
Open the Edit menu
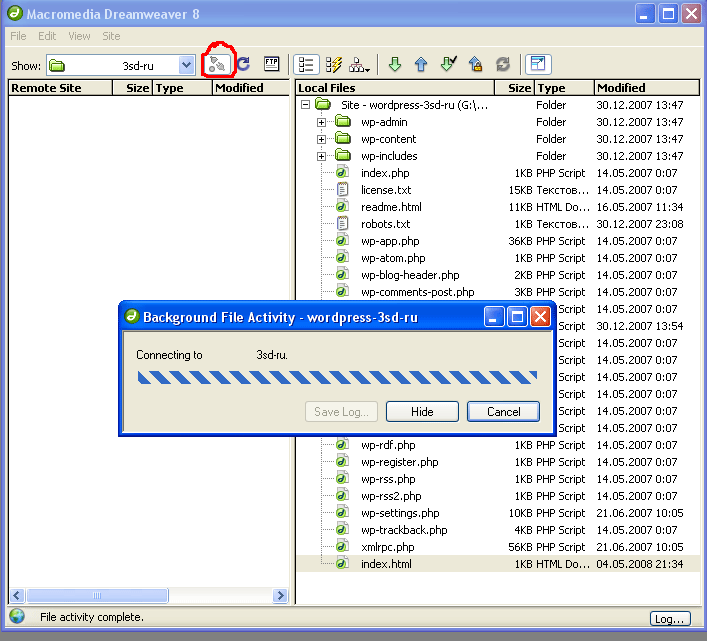point(47,36)
